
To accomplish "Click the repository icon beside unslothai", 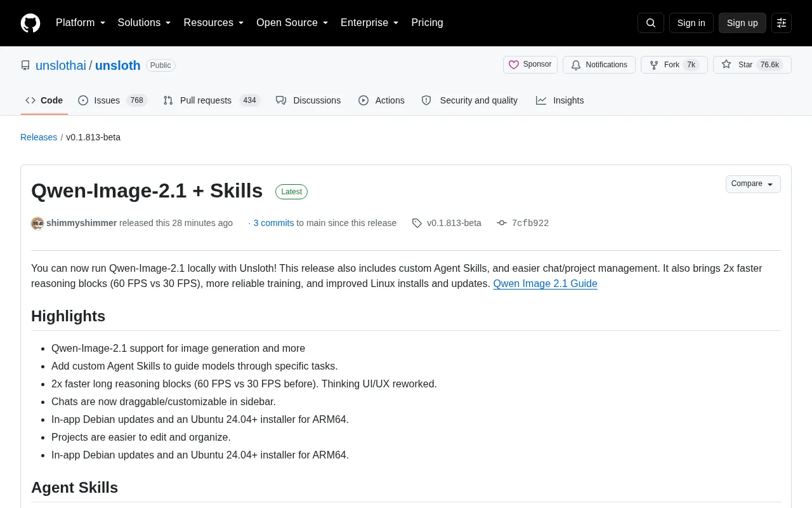I will [x=25, y=65].
